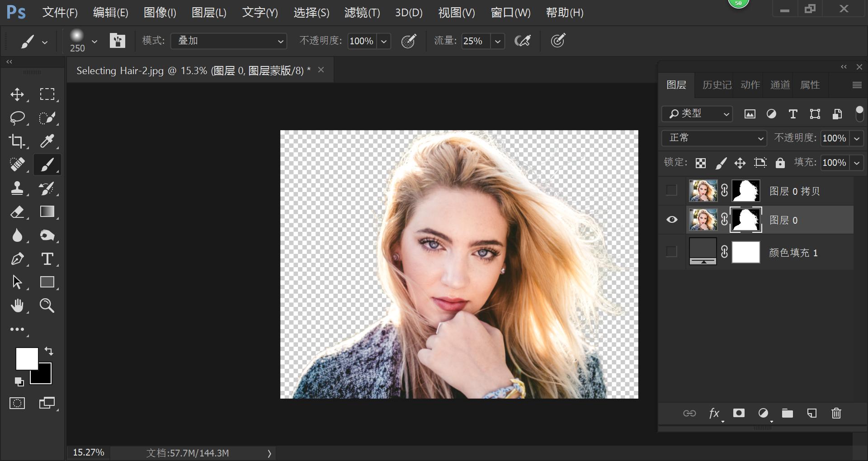Click the 图层 0 拷贝 layer thumbnail
The image size is (868, 461).
click(703, 191)
